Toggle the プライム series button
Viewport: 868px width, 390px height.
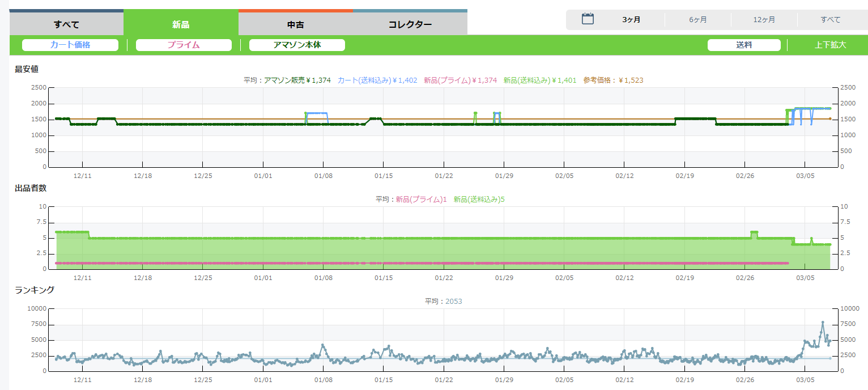coord(184,45)
